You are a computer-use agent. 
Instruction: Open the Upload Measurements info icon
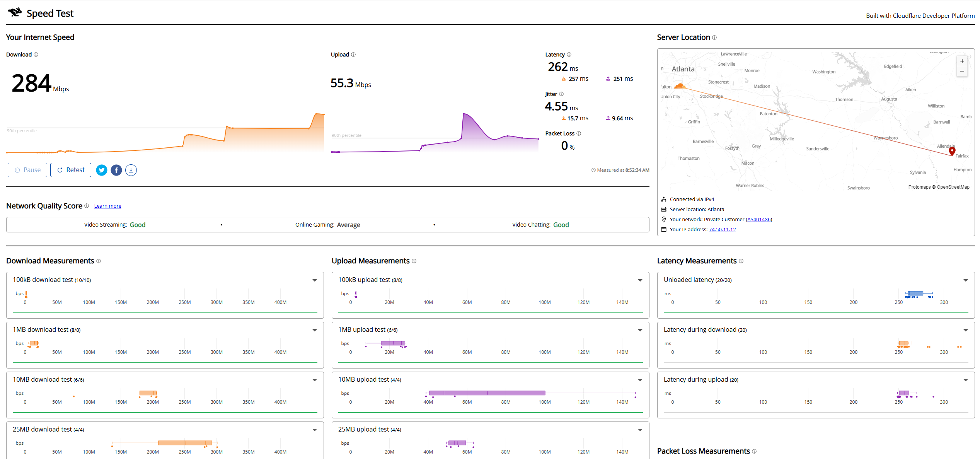pos(414,261)
